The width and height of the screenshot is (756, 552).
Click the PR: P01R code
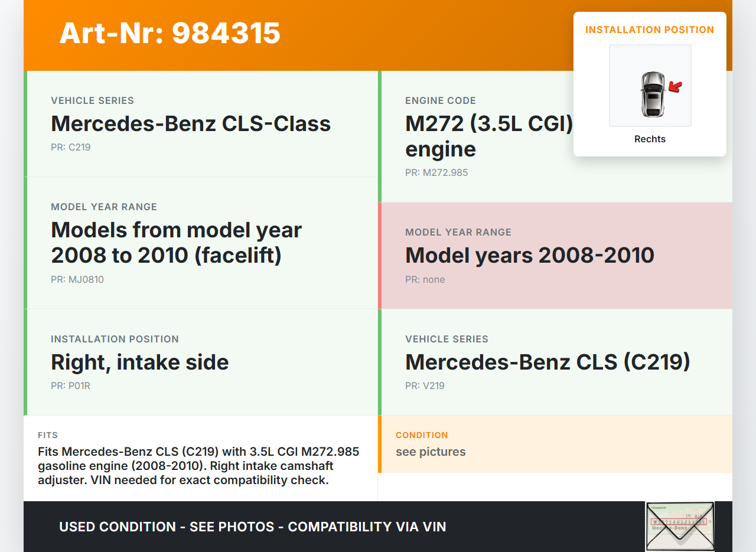pos(71,386)
